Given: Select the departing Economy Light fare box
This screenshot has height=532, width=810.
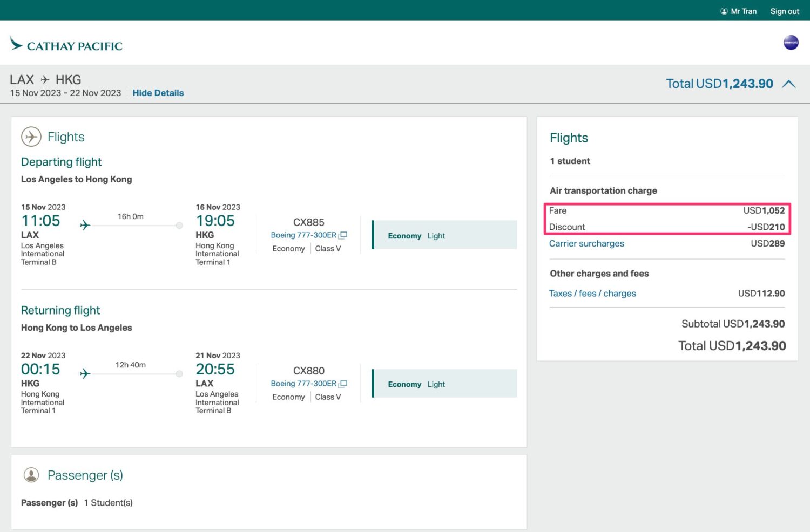Looking at the screenshot, I should (444, 235).
